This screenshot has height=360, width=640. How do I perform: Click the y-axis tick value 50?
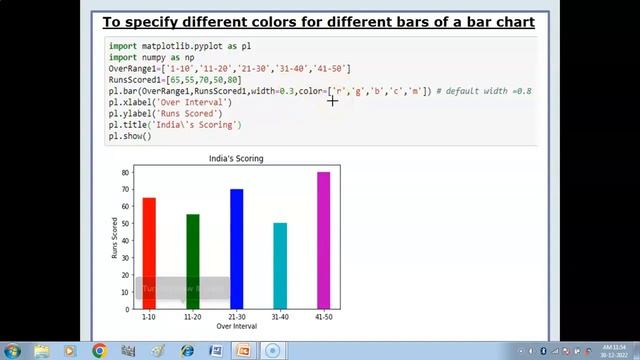[x=125, y=224]
